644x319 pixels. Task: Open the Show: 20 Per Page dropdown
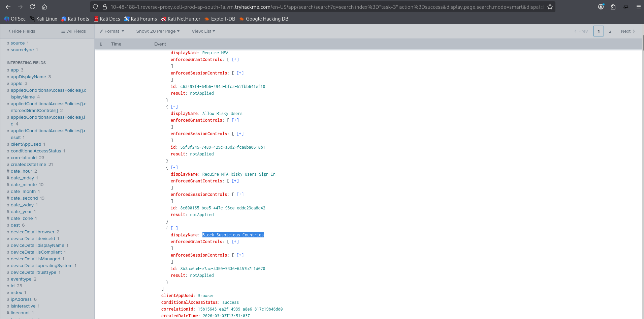(158, 31)
